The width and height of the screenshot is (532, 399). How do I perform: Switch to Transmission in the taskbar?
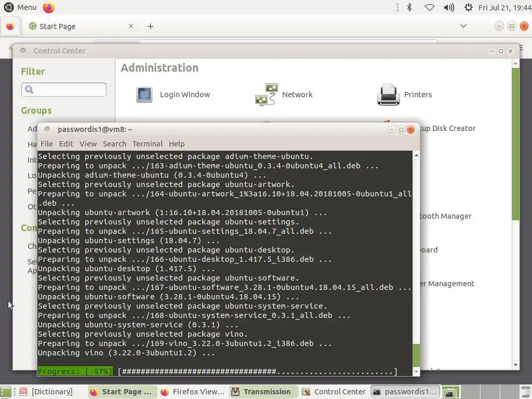[x=263, y=392]
